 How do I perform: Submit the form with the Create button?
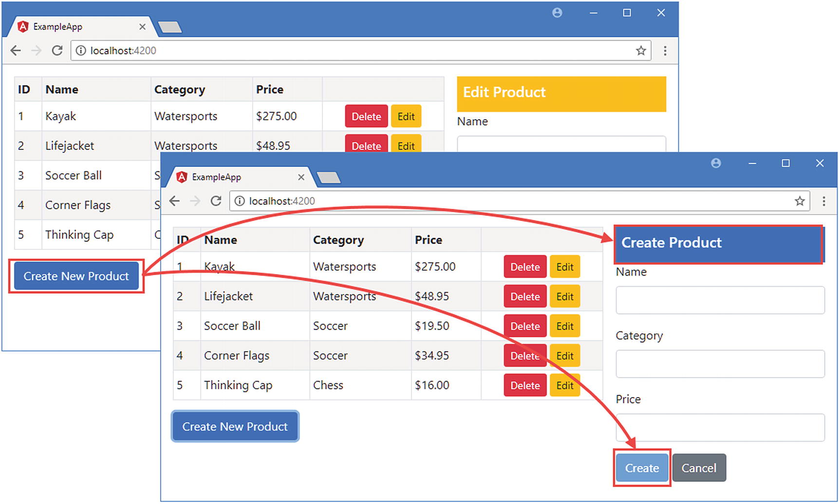coord(642,468)
